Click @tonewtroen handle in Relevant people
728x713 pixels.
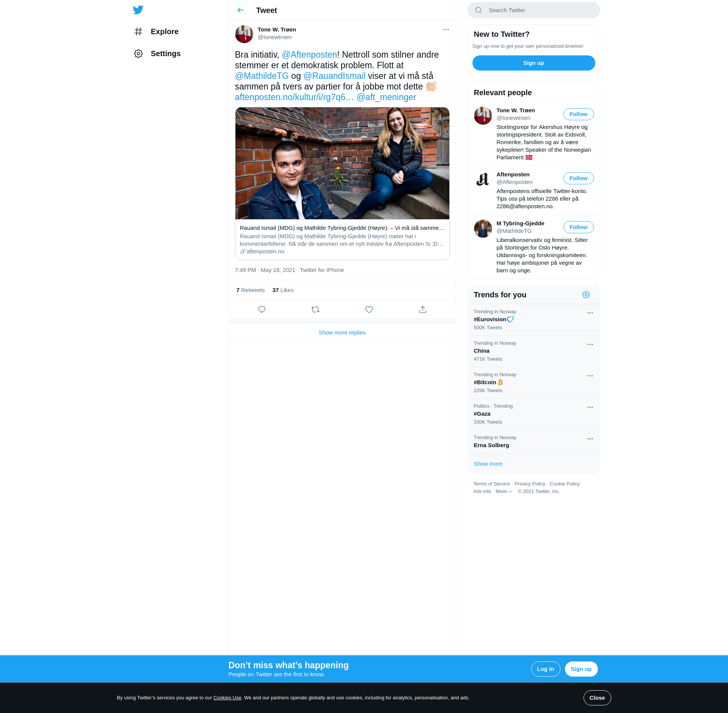click(513, 118)
